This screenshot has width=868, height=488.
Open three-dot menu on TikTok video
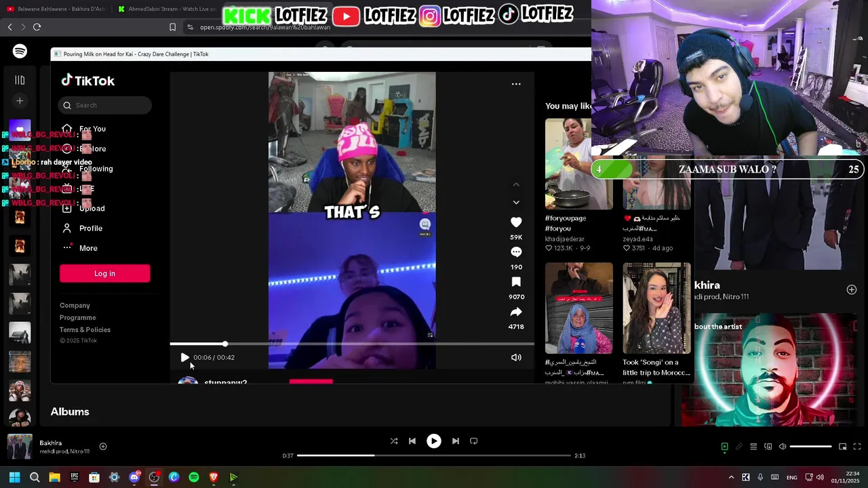[x=516, y=84]
